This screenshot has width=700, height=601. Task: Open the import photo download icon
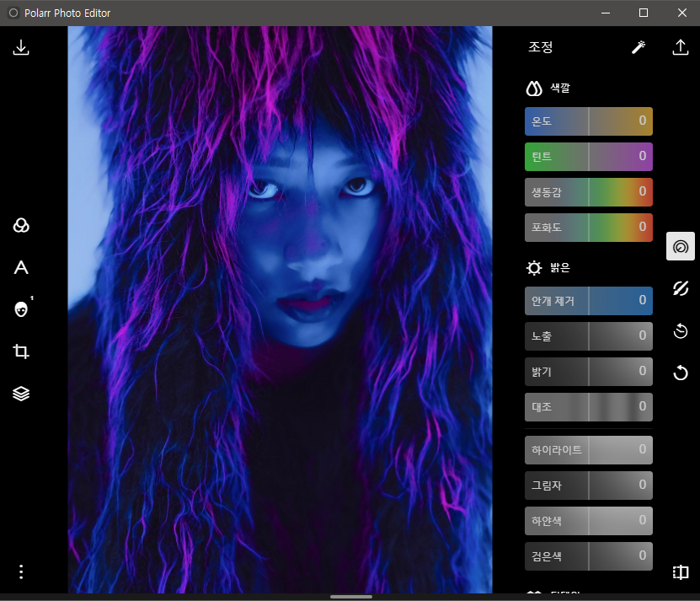(21, 47)
